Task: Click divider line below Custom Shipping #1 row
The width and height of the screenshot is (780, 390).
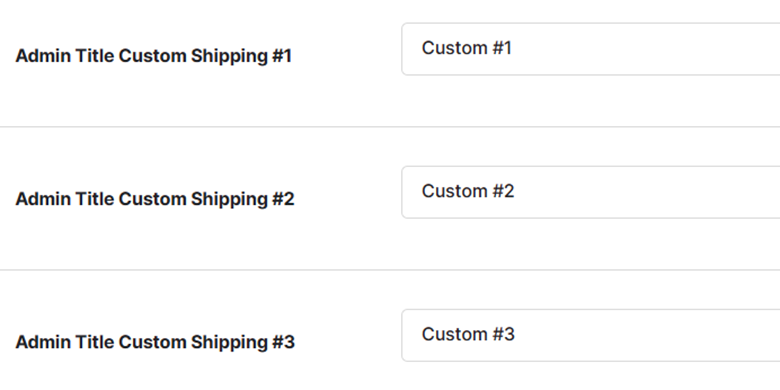Action: (x=390, y=127)
